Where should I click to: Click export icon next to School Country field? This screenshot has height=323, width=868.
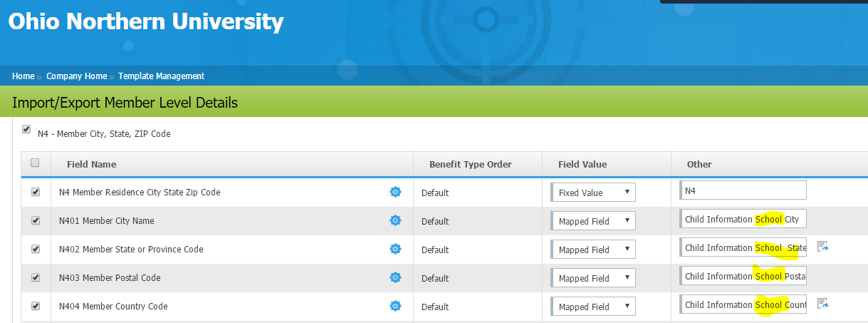(822, 304)
